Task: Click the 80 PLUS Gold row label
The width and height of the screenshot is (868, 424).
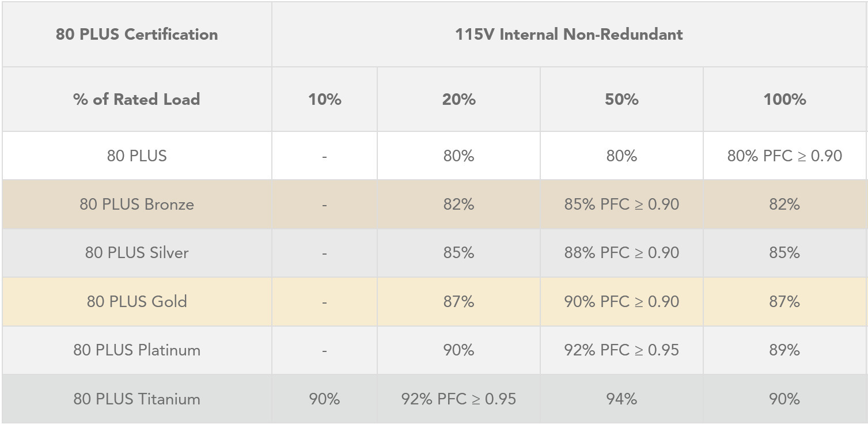Action: 137,301
